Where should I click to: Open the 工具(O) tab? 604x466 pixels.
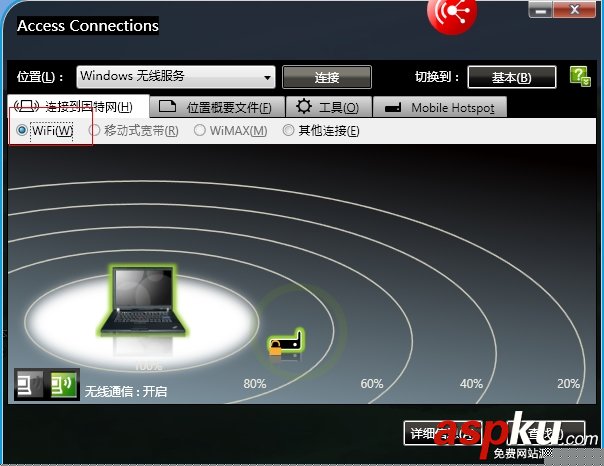[329, 107]
